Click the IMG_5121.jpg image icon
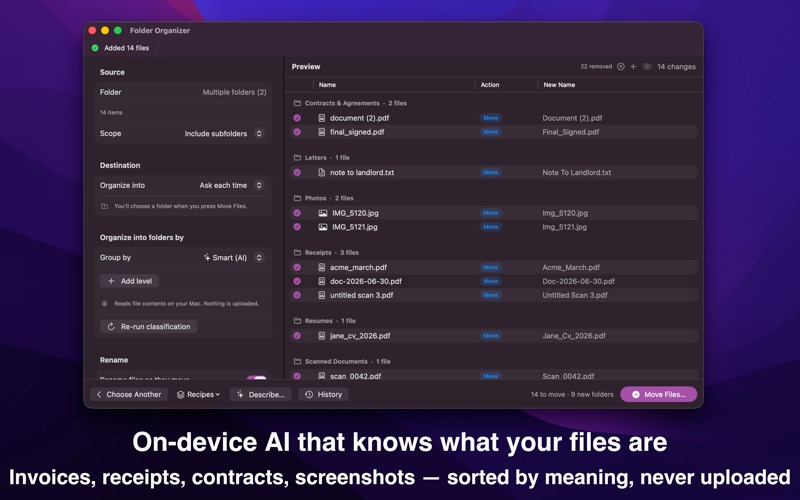Image resolution: width=800 pixels, height=500 pixels. pos(323,227)
